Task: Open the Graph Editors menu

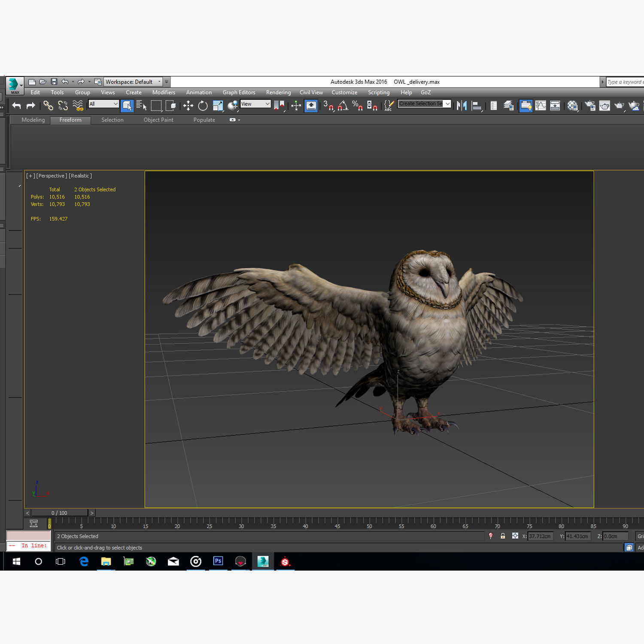Action: (x=239, y=92)
